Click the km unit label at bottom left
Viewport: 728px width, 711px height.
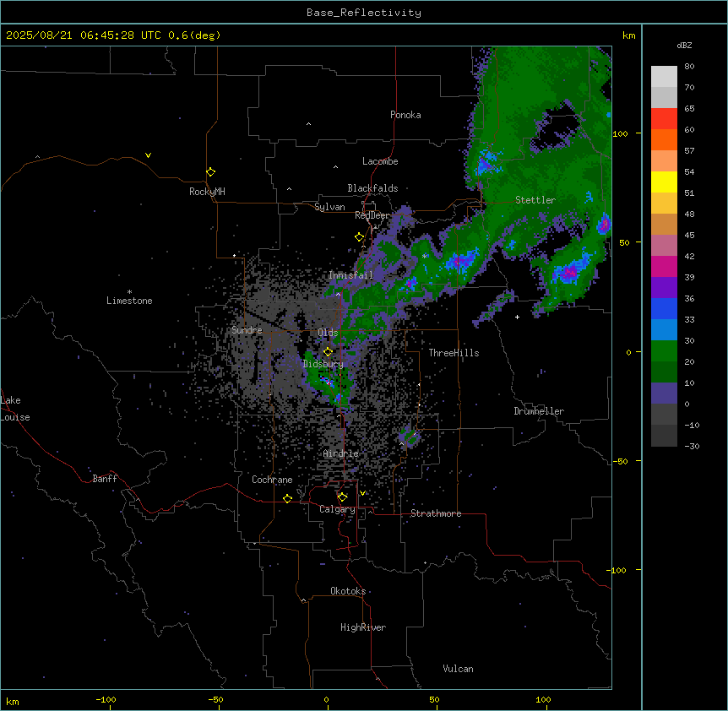(x=12, y=701)
